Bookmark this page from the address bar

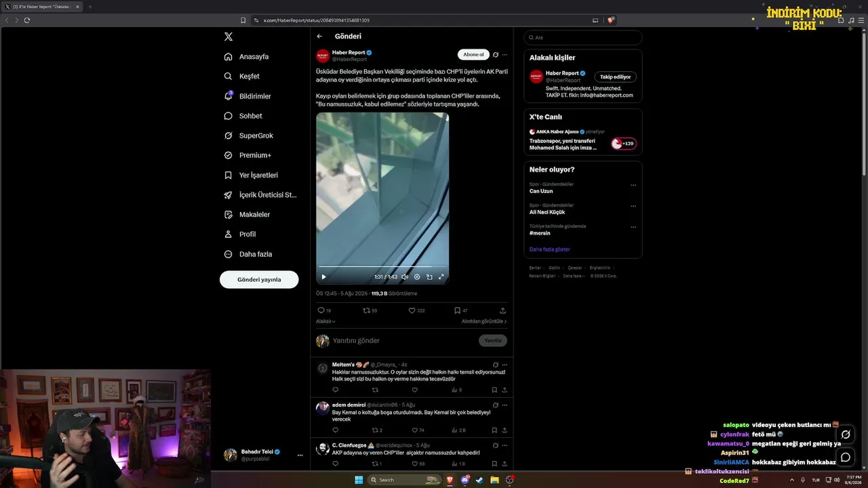(243, 20)
